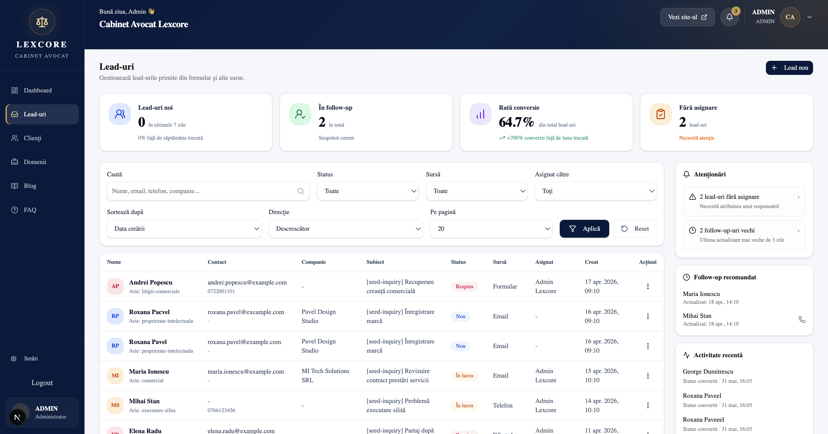Focus the Caută search field
This screenshot has height=434, width=828.
coord(208,191)
